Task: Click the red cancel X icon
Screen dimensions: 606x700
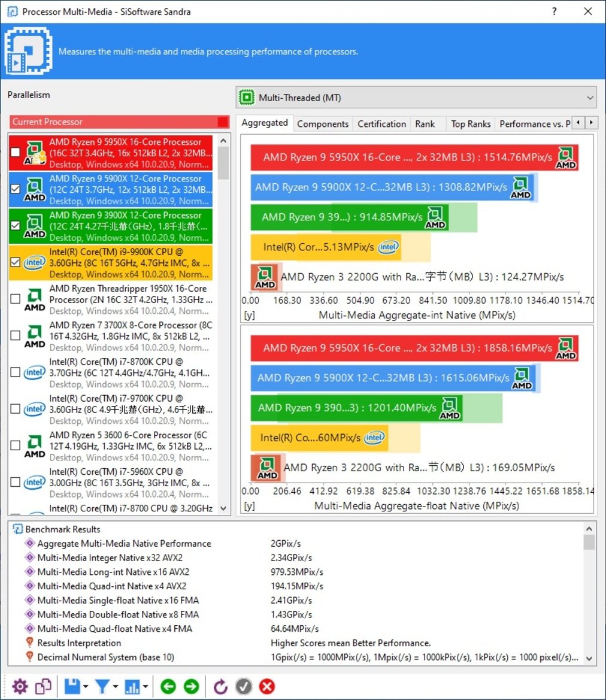Action: point(267,686)
